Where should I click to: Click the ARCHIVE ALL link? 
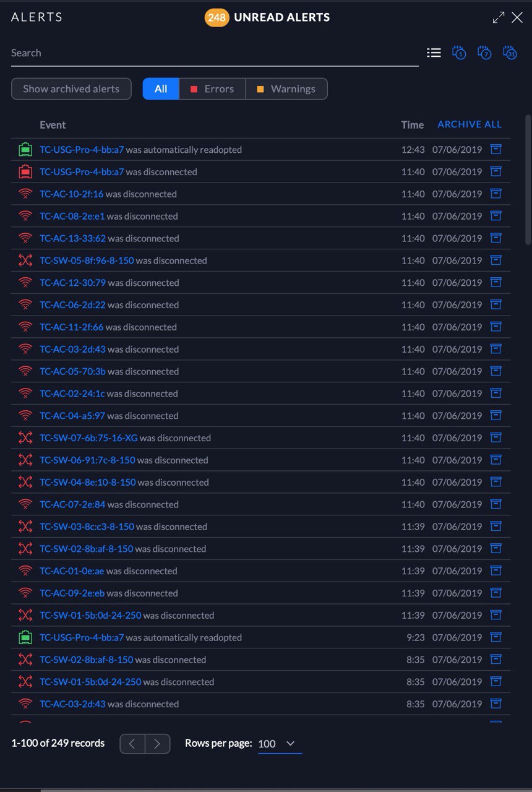470,124
